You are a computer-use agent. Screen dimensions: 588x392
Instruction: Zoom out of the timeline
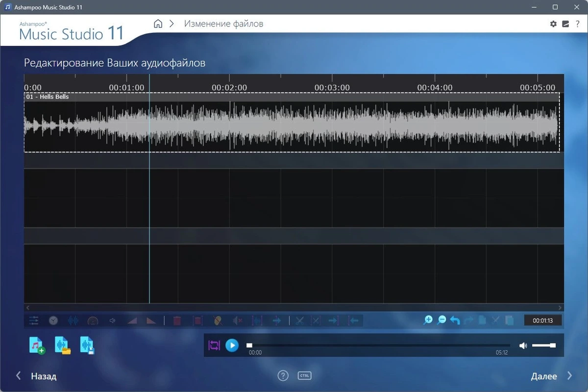441,320
